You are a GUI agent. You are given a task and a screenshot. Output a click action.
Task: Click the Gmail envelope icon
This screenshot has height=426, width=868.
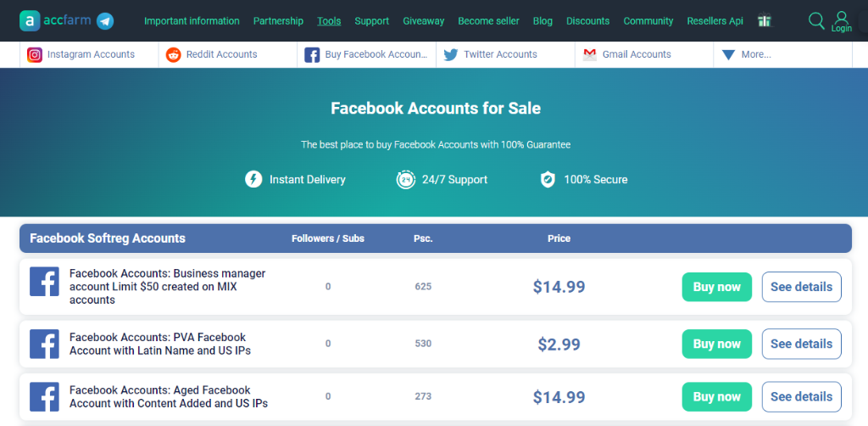point(590,55)
